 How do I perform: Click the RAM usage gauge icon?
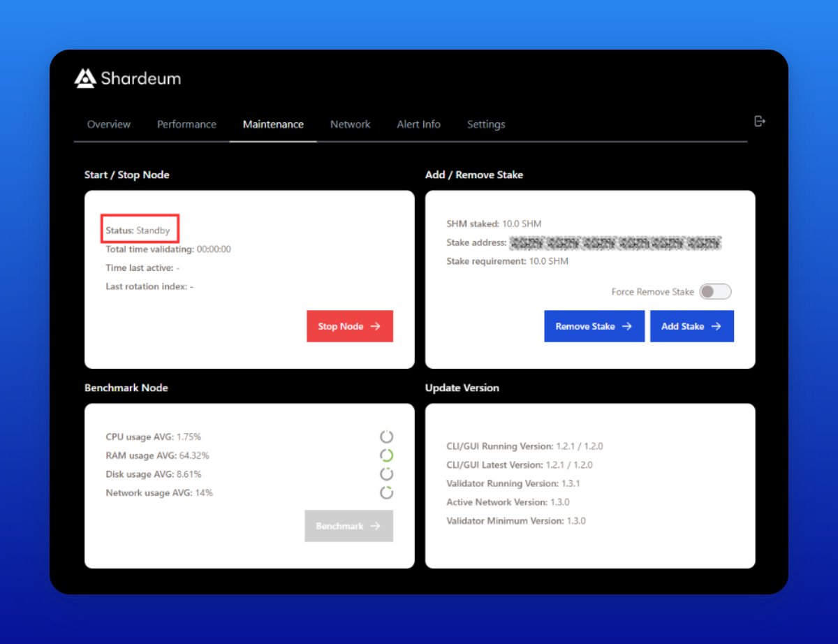[x=386, y=455]
